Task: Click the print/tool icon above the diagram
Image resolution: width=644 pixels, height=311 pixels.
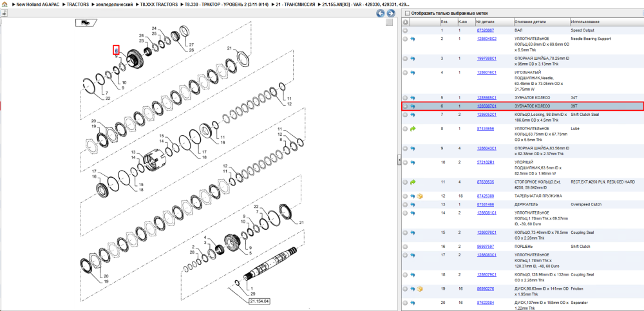Action: [4, 13]
